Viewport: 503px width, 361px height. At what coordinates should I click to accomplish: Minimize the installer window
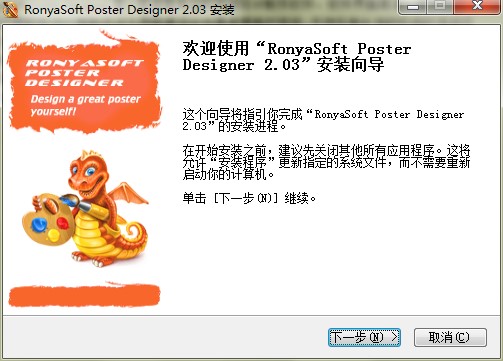(413, 7)
